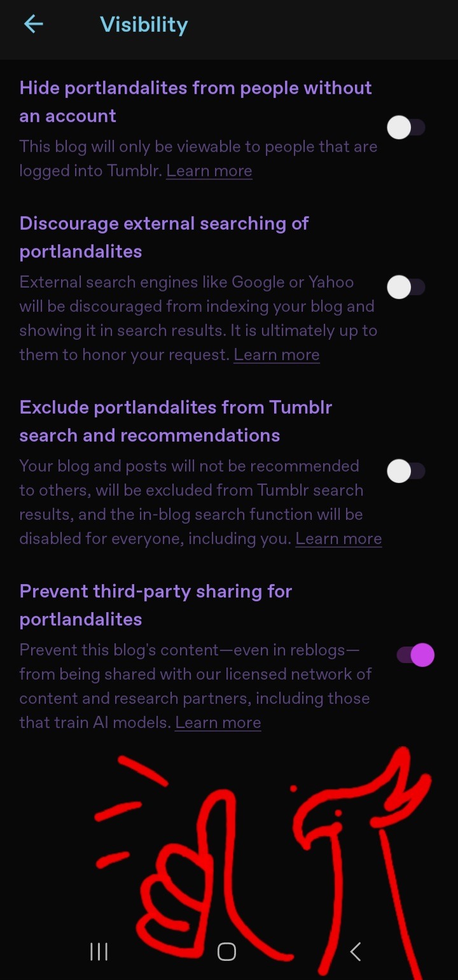Toggle hiding blog from people without account
458x980 pixels.
406,128
